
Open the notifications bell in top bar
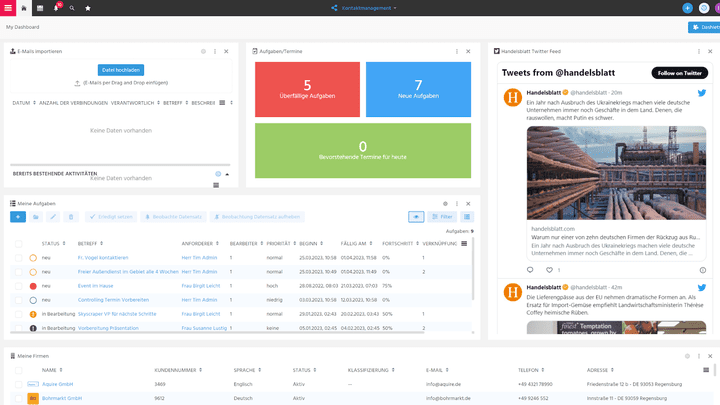pyautogui.click(x=56, y=8)
